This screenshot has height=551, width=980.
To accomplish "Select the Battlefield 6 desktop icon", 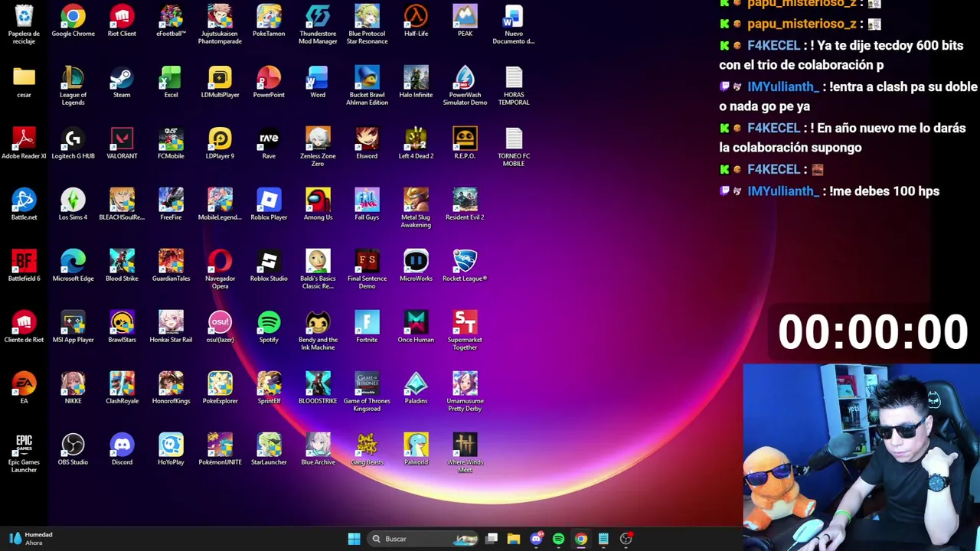I will pos(24,266).
